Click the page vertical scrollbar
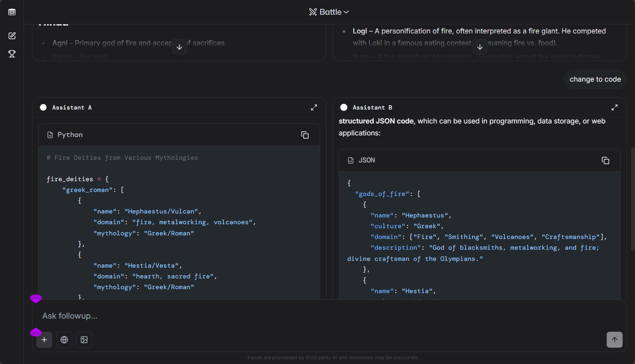The image size is (635, 364). coord(633,199)
